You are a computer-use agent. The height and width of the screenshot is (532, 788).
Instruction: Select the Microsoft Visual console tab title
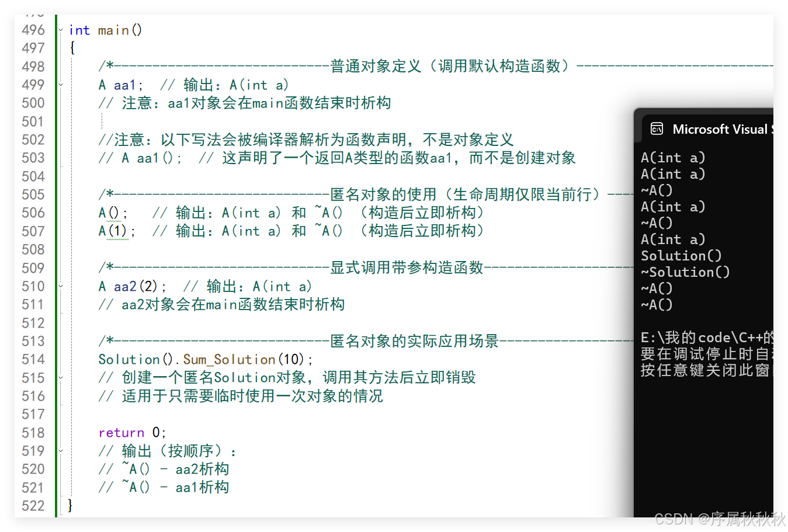722,129
